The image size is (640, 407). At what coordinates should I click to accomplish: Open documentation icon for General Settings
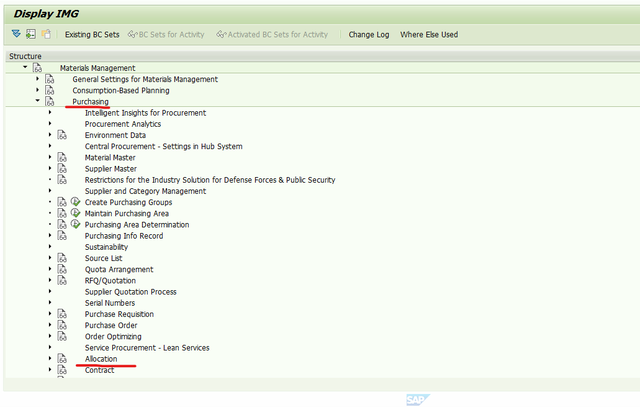[49, 79]
